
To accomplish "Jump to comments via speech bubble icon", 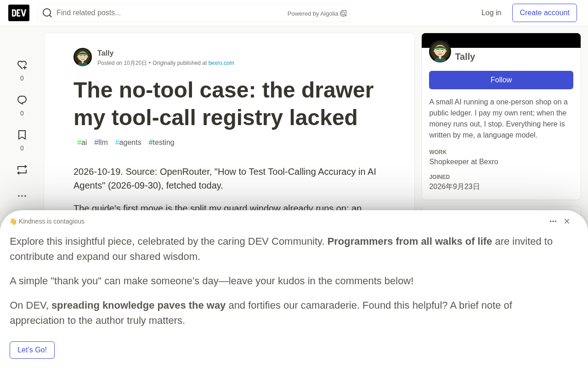I will [x=22, y=100].
